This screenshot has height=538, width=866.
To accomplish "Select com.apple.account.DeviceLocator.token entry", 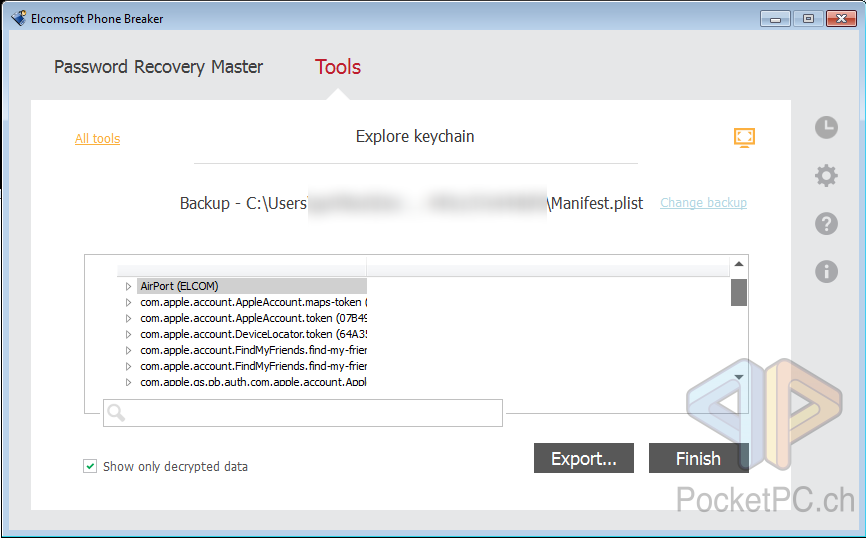I will (x=253, y=334).
